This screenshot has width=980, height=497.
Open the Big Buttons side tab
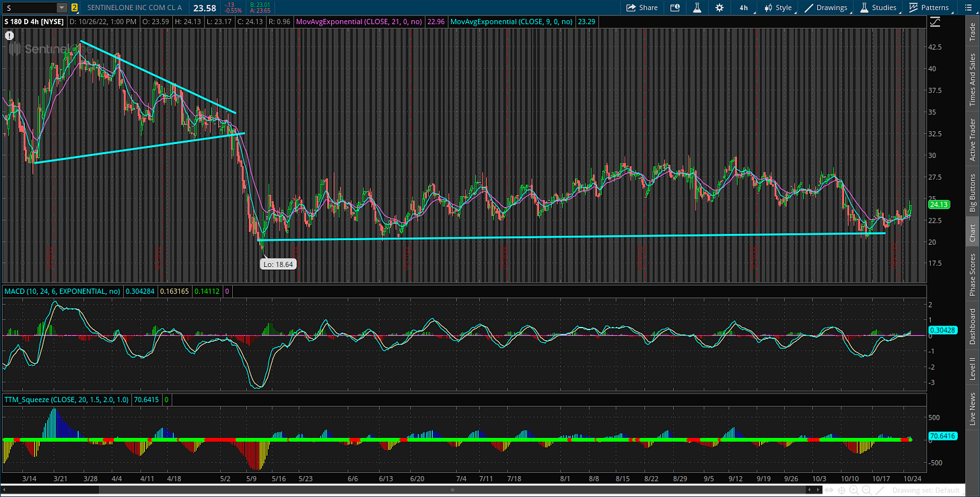[972, 192]
